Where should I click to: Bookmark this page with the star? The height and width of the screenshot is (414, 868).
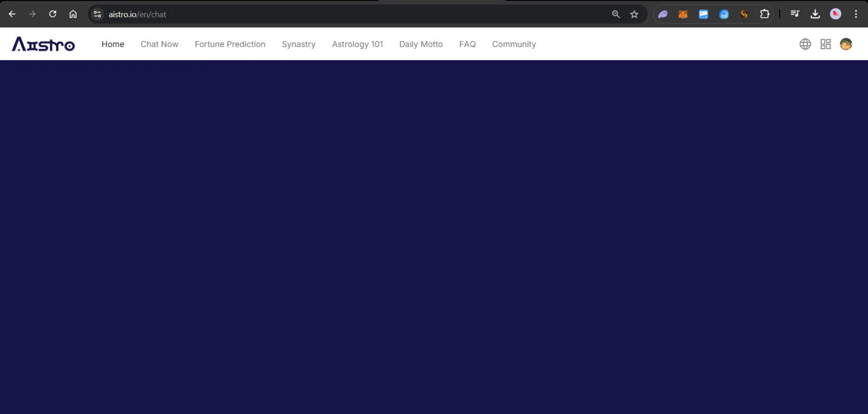tap(634, 14)
